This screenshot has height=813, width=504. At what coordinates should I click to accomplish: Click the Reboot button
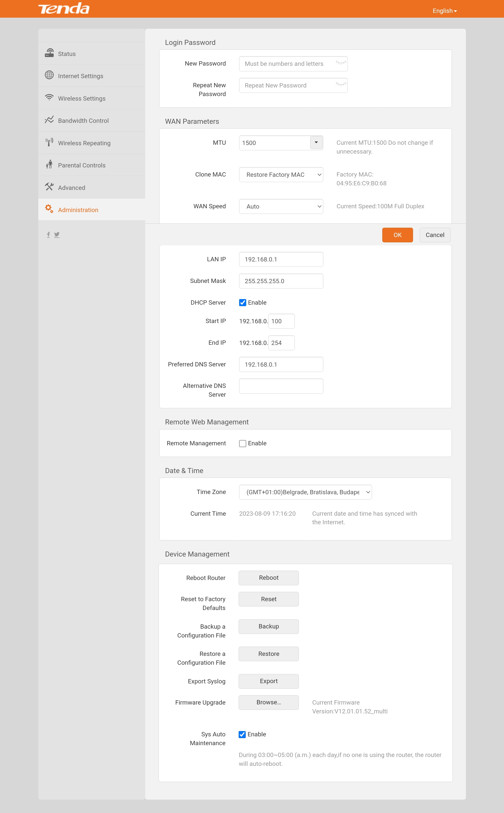point(268,577)
